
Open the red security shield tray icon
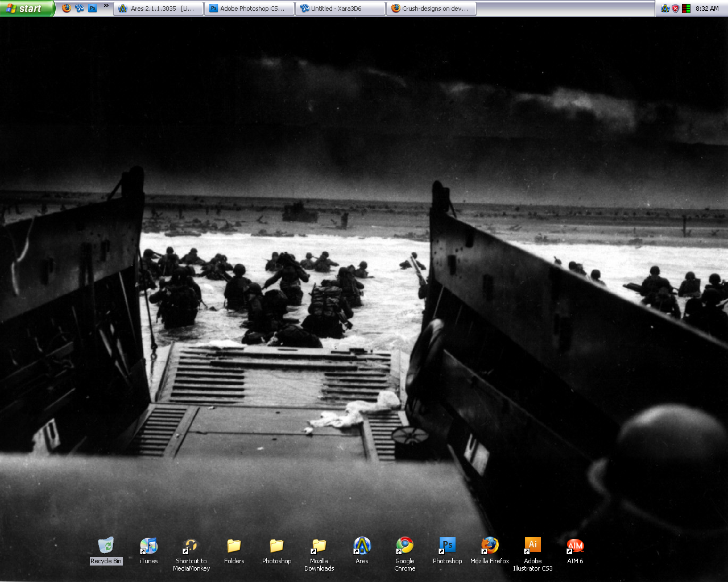pos(676,9)
